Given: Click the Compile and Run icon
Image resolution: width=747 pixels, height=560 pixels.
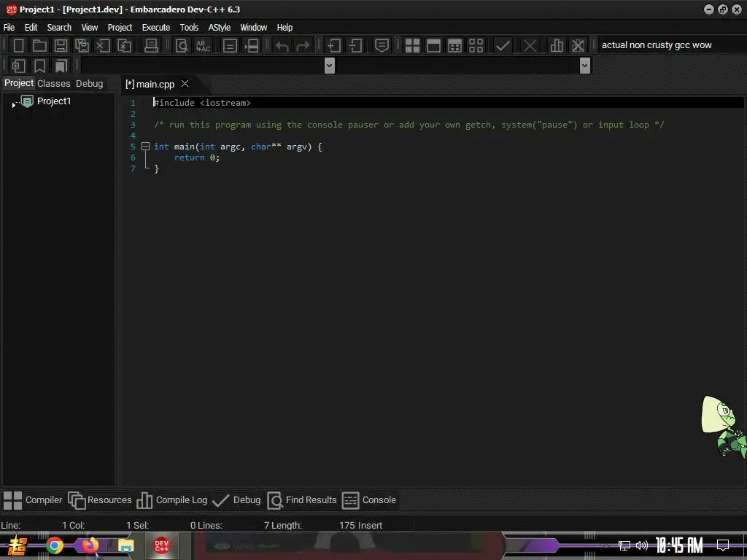Looking at the screenshot, I should pyautogui.click(x=455, y=46).
